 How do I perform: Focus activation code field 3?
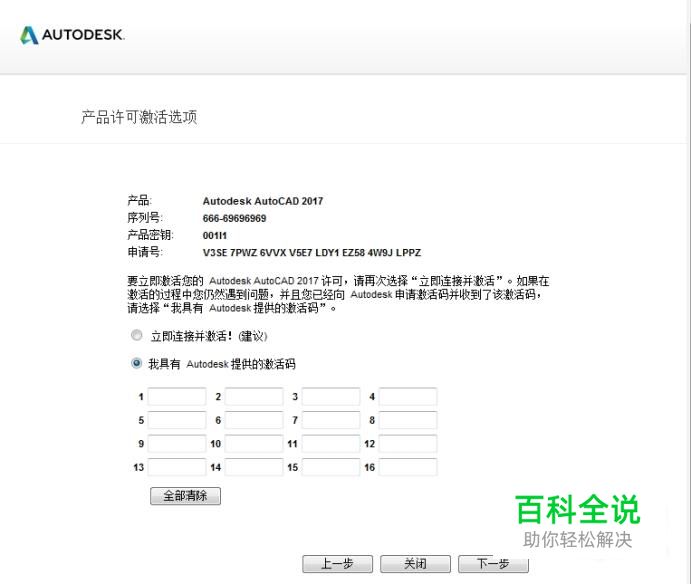pyautogui.click(x=331, y=396)
